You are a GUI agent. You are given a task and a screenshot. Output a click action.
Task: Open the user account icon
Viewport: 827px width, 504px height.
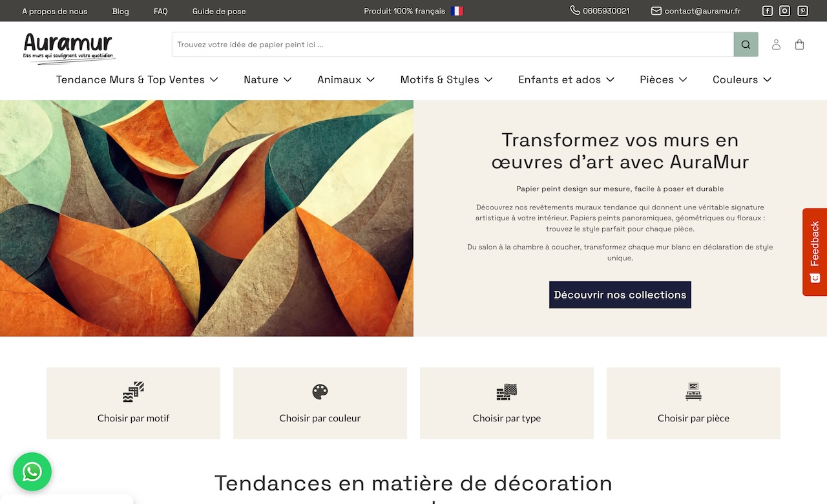click(776, 45)
